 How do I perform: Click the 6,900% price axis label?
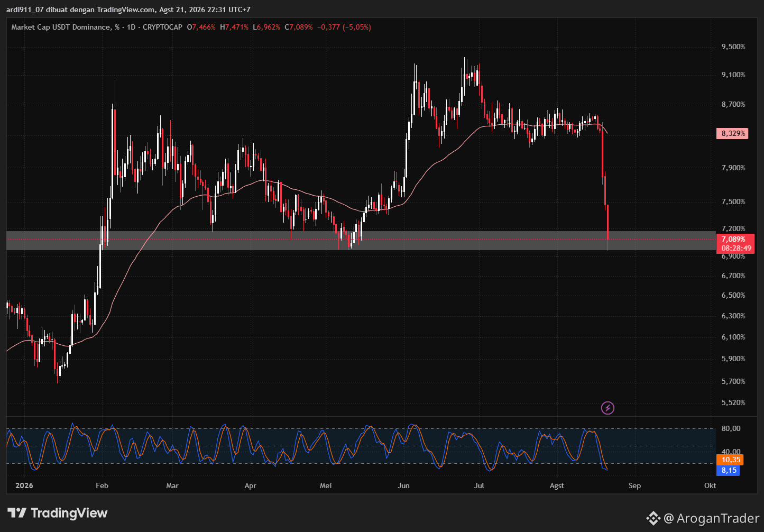coord(733,256)
